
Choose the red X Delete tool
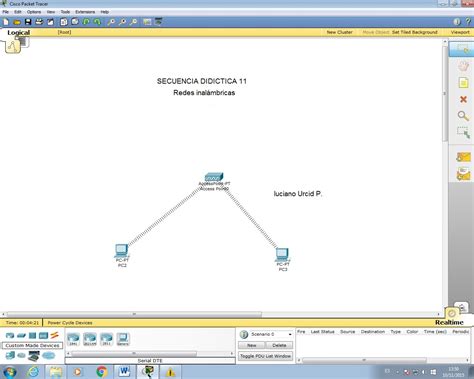pos(463,99)
